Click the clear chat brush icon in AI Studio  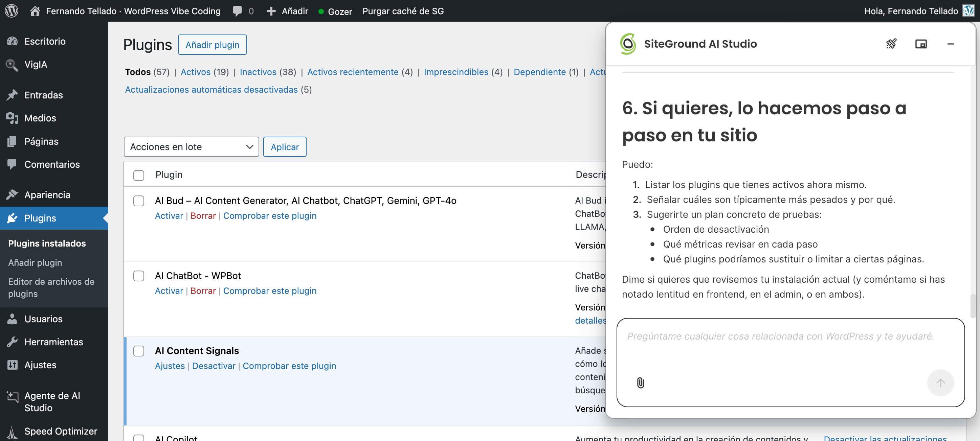[891, 44]
